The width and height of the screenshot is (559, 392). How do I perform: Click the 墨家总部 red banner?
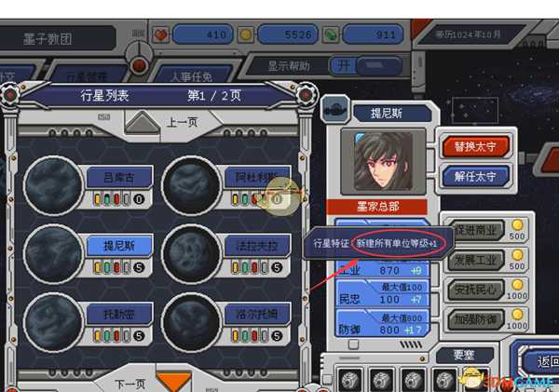pos(376,207)
